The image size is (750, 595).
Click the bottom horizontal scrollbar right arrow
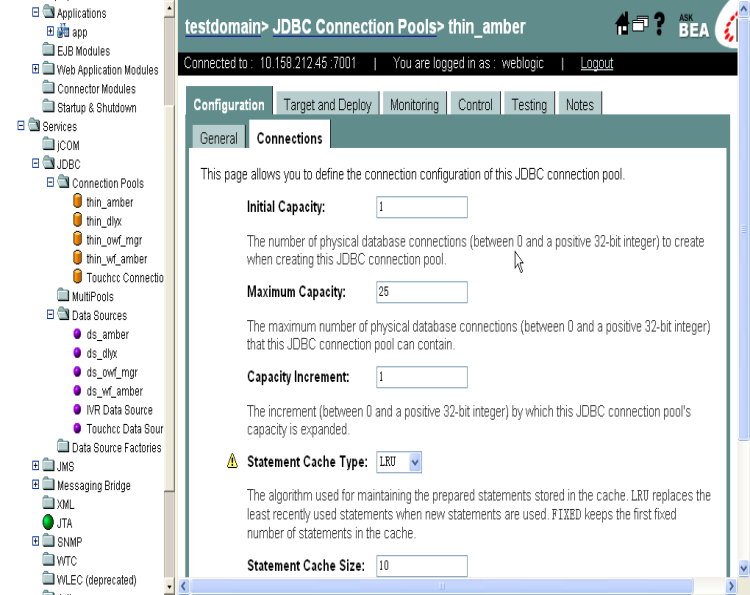point(731,586)
